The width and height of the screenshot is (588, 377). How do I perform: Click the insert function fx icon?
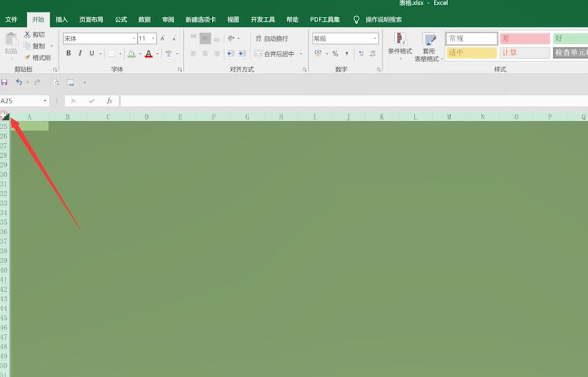109,101
